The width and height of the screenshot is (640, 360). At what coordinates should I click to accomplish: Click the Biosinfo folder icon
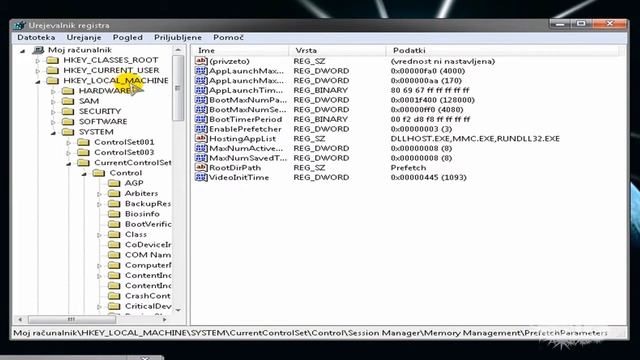click(114, 214)
